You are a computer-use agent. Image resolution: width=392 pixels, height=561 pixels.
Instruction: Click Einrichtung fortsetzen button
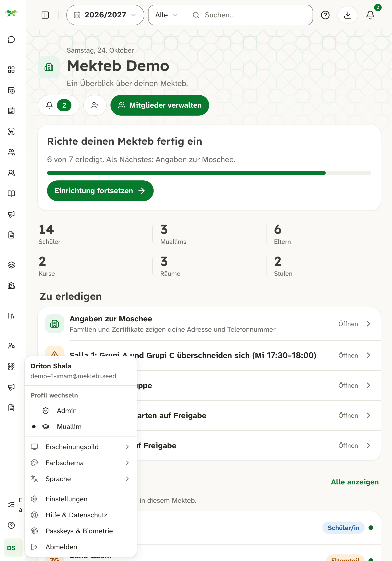(x=100, y=191)
